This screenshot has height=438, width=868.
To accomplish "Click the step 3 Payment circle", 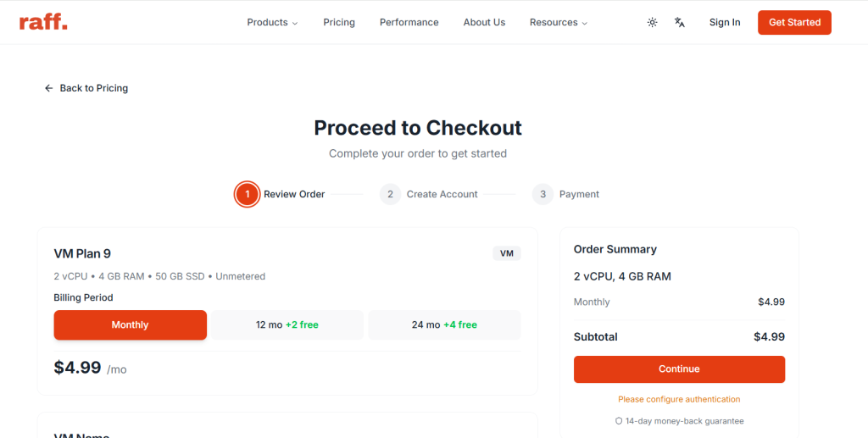I will click(542, 194).
